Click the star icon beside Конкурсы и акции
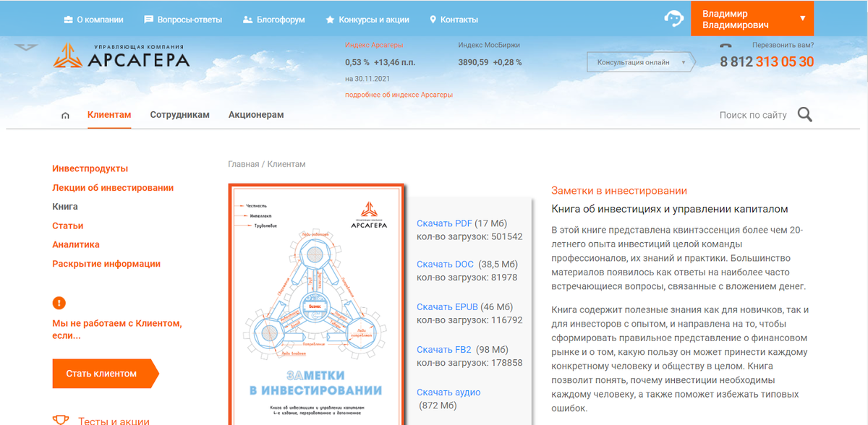The image size is (868, 425). (330, 20)
